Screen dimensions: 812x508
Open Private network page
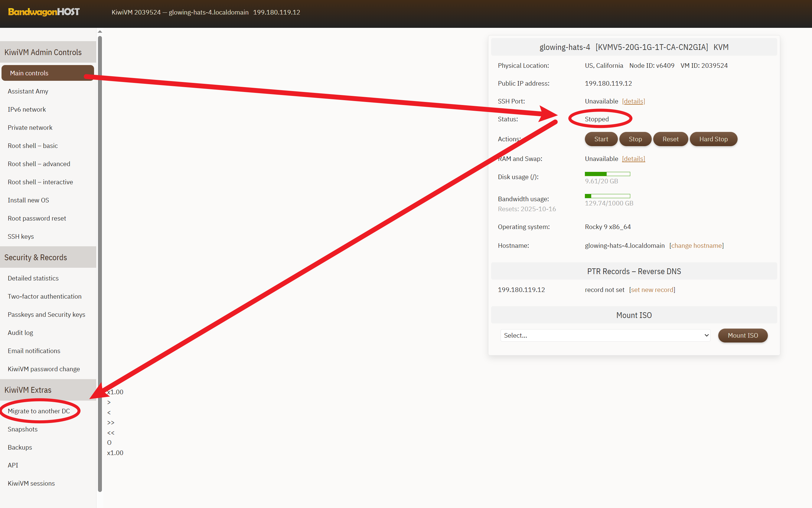click(x=30, y=127)
